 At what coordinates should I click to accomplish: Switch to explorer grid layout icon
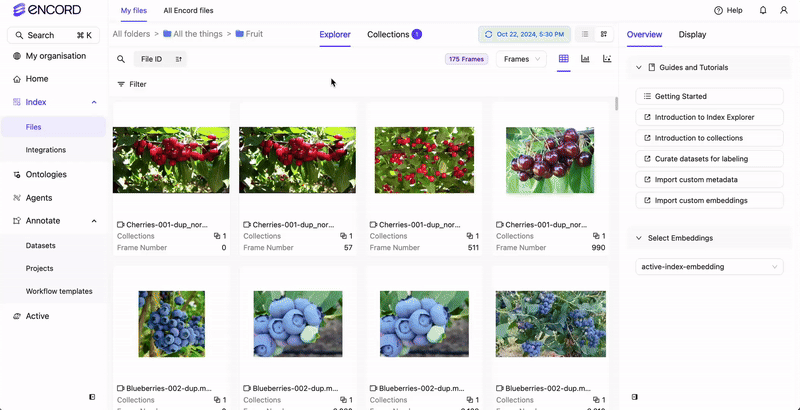[x=604, y=35]
